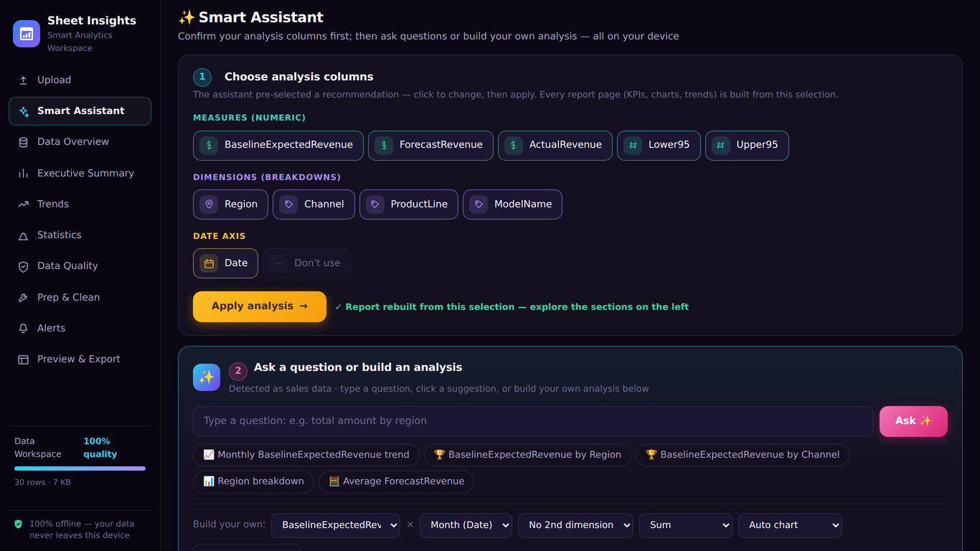Toggle the Channel dimension chip
The height and width of the screenshot is (551, 980).
coord(314,204)
